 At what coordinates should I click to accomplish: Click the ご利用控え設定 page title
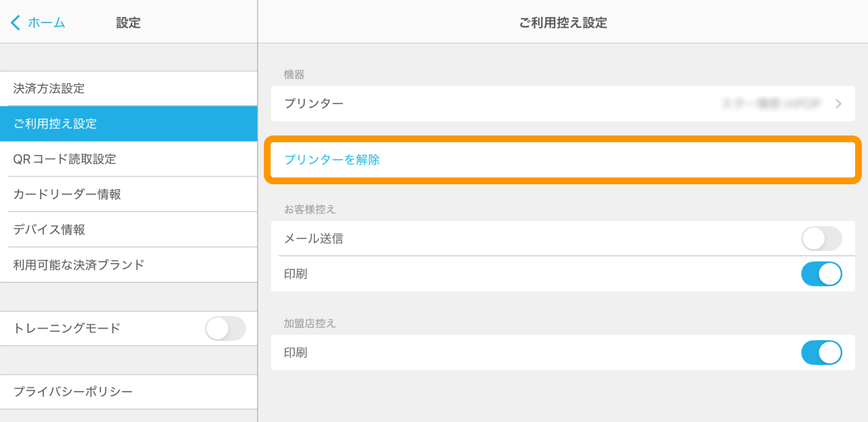tap(562, 22)
